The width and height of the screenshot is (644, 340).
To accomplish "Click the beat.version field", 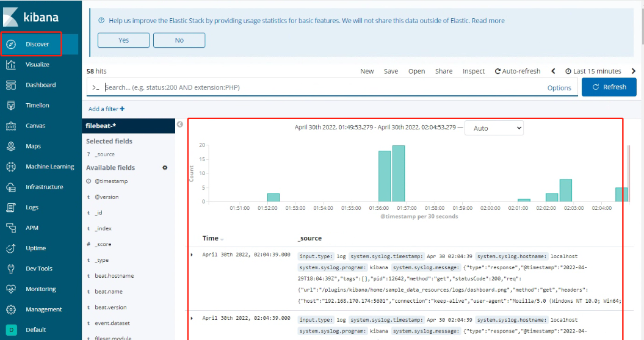I will [x=110, y=307].
